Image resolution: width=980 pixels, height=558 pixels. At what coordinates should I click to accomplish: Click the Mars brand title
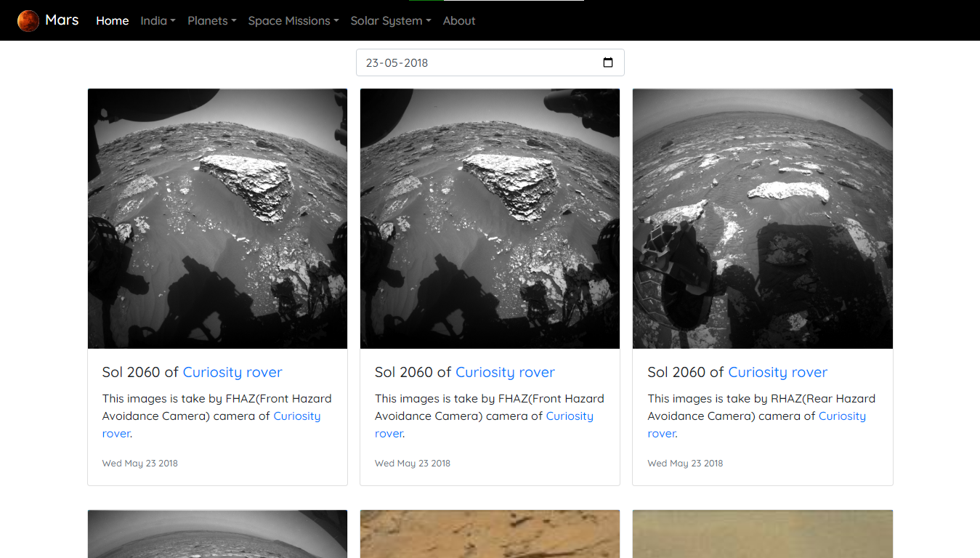[62, 20]
